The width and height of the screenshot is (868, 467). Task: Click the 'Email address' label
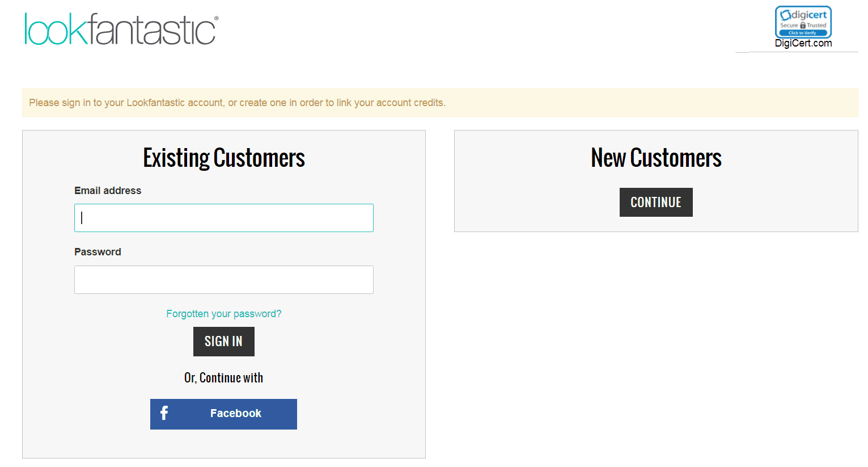pyautogui.click(x=108, y=191)
